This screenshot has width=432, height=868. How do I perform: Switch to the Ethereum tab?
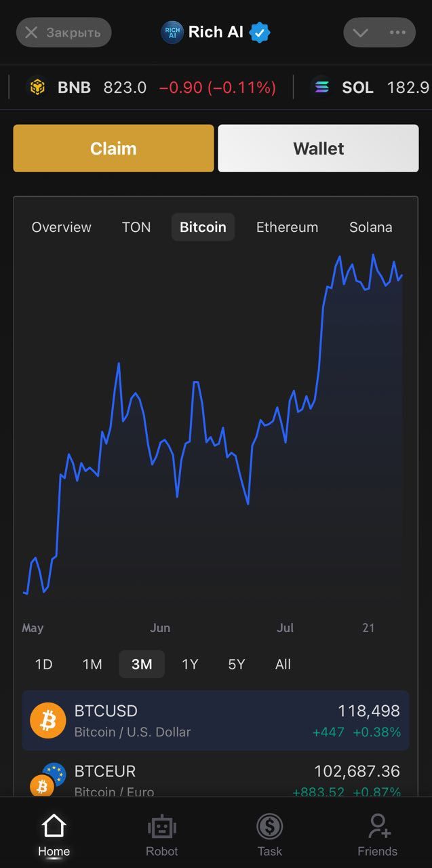pos(287,227)
